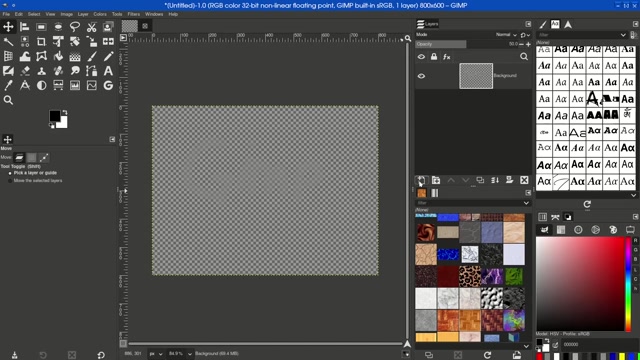Toggle the layer effects fx icon
The image size is (640, 360).
coord(447,57)
